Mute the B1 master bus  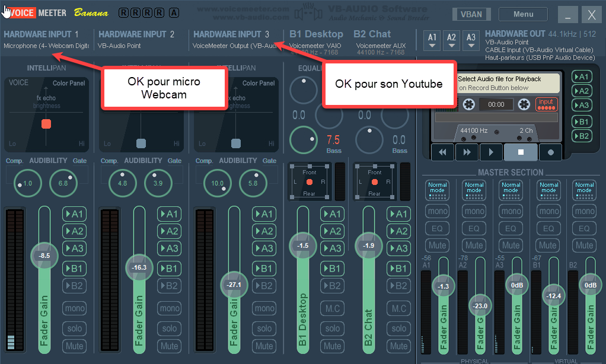[548, 245]
